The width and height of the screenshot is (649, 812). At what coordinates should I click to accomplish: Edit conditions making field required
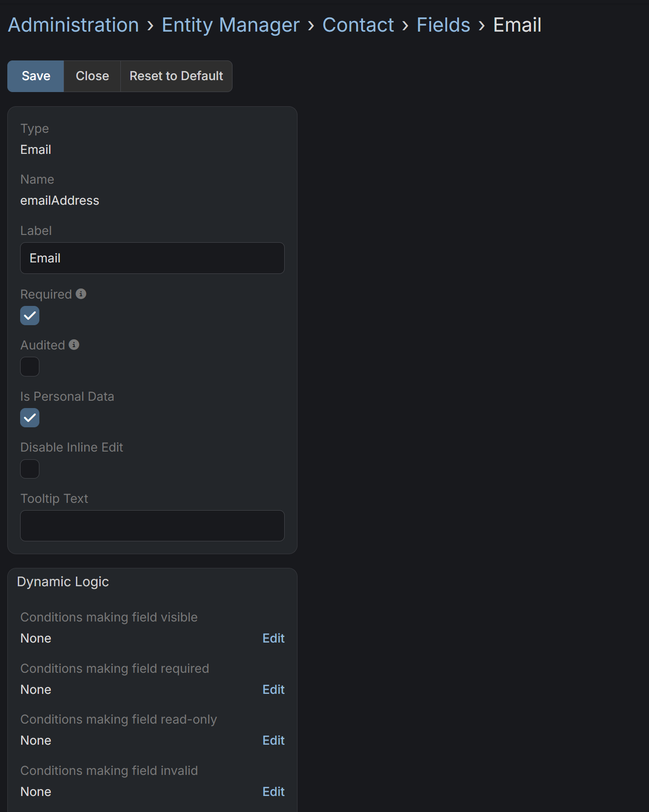tap(273, 690)
